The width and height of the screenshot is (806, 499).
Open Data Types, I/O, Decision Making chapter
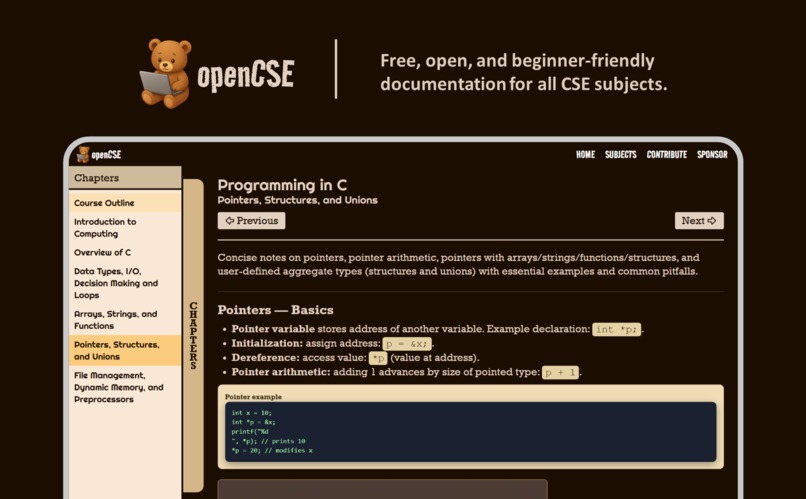[125, 283]
